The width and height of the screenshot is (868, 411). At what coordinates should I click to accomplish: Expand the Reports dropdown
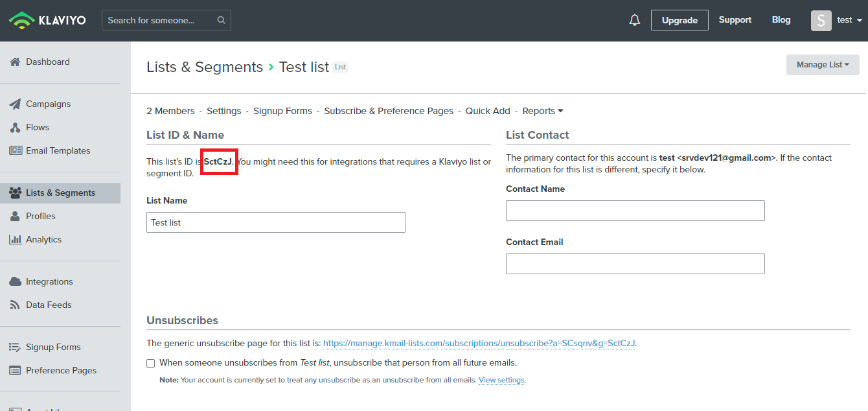[x=543, y=111]
